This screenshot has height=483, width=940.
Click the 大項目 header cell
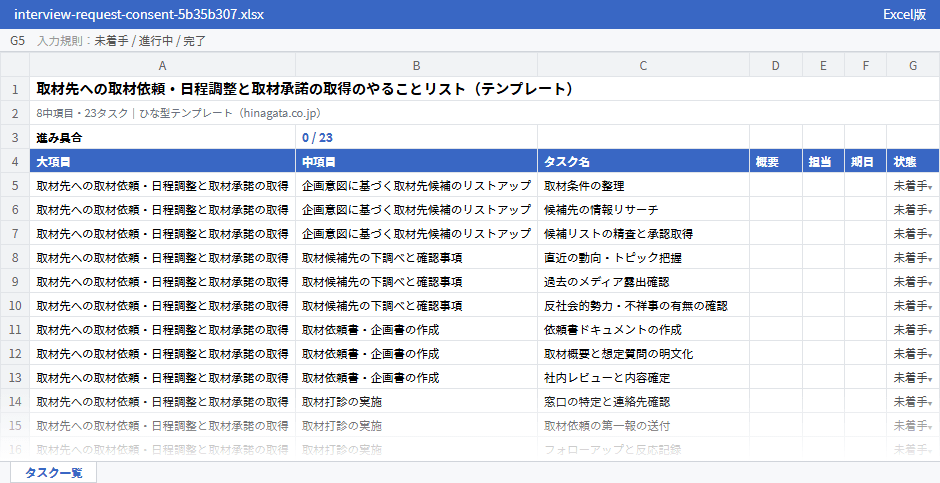(x=162, y=161)
